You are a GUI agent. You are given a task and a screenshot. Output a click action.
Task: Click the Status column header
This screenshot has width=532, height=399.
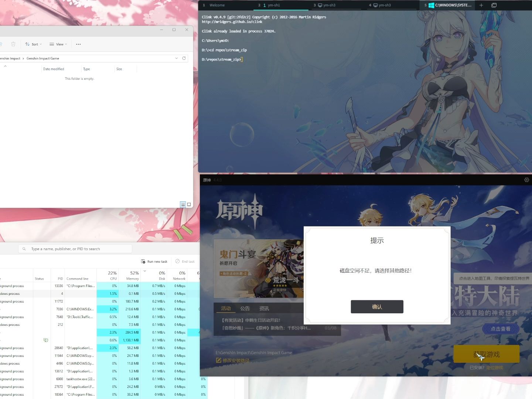pos(42,275)
